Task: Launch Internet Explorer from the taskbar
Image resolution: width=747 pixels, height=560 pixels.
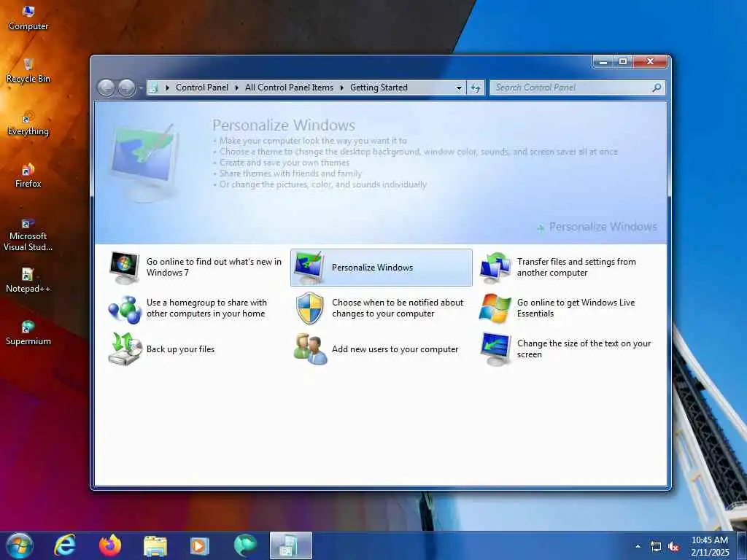Action: [64, 545]
